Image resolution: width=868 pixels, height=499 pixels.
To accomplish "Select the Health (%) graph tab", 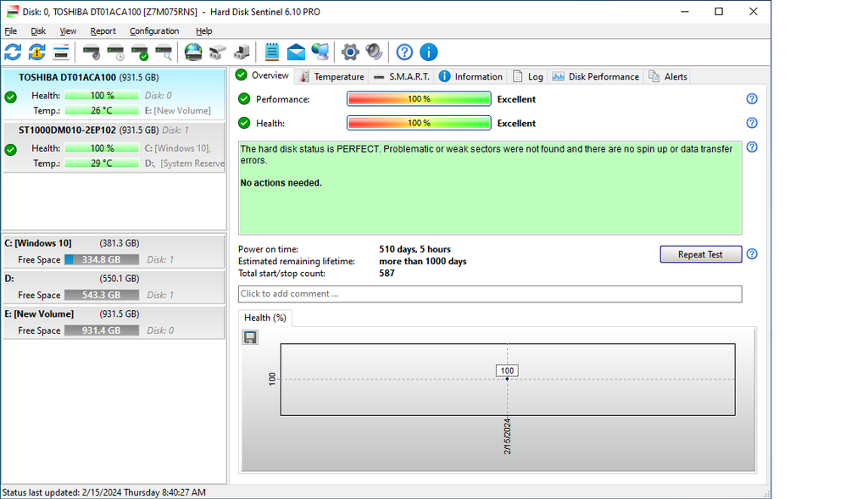I will (x=265, y=318).
